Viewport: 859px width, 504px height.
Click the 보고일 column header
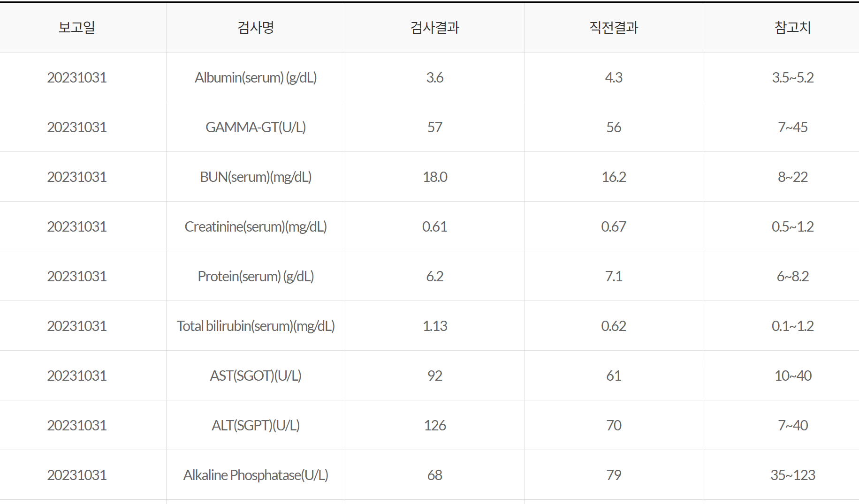pyautogui.click(x=77, y=27)
